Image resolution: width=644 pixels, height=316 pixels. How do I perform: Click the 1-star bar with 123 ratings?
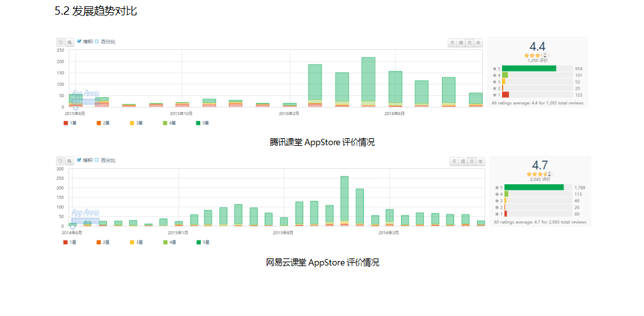click(x=506, y=95)
